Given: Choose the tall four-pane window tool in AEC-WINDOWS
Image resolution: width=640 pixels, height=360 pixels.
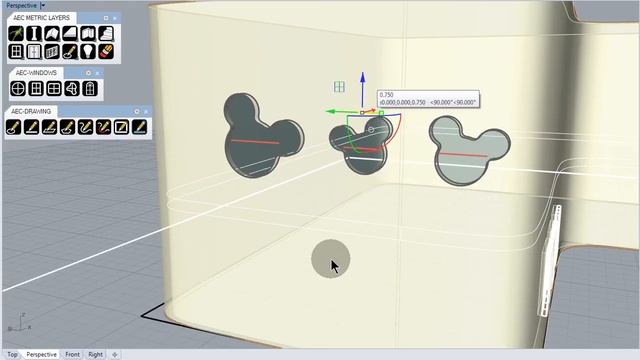Looking at the screenshot, I should click(x=36, y=88).
